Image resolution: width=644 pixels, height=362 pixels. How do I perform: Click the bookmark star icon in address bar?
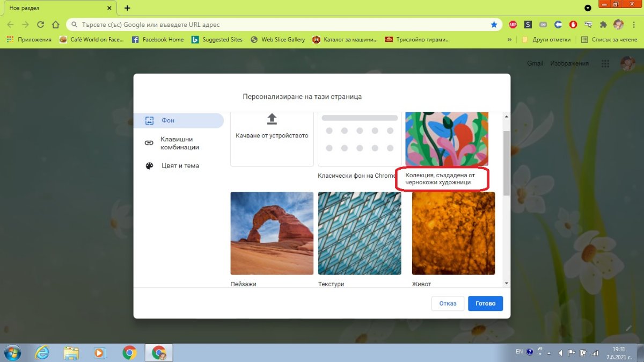[x=494, y=25]
